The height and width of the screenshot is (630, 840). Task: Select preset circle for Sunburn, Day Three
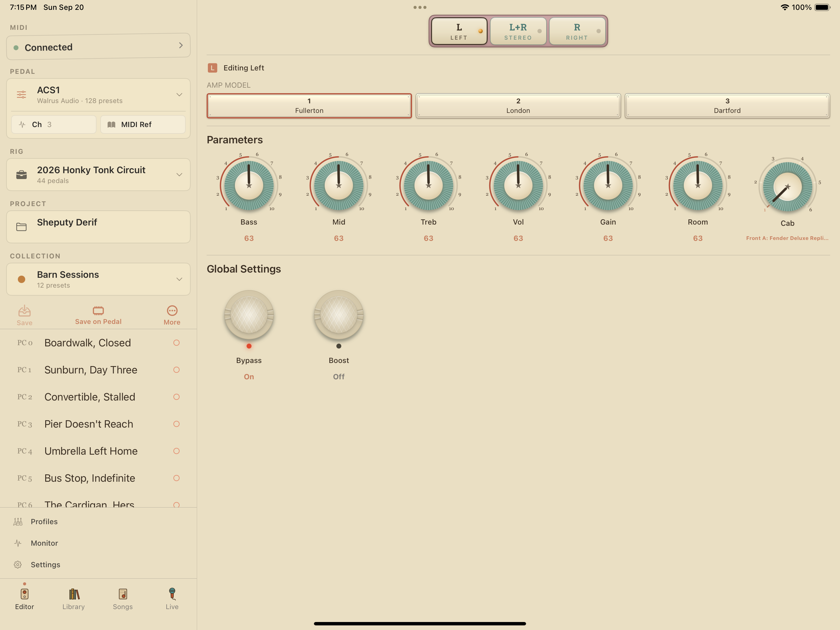tap(176, 370)
